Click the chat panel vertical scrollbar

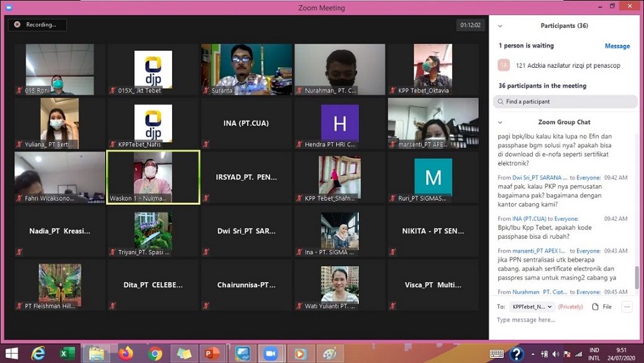(x=636, y=277)
